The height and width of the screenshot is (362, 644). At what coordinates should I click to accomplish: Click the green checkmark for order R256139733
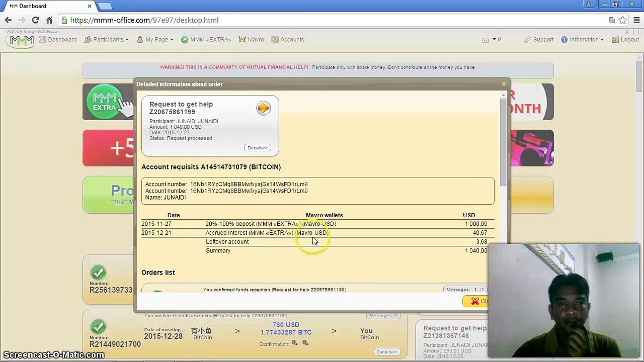click(x=98, y=273)
